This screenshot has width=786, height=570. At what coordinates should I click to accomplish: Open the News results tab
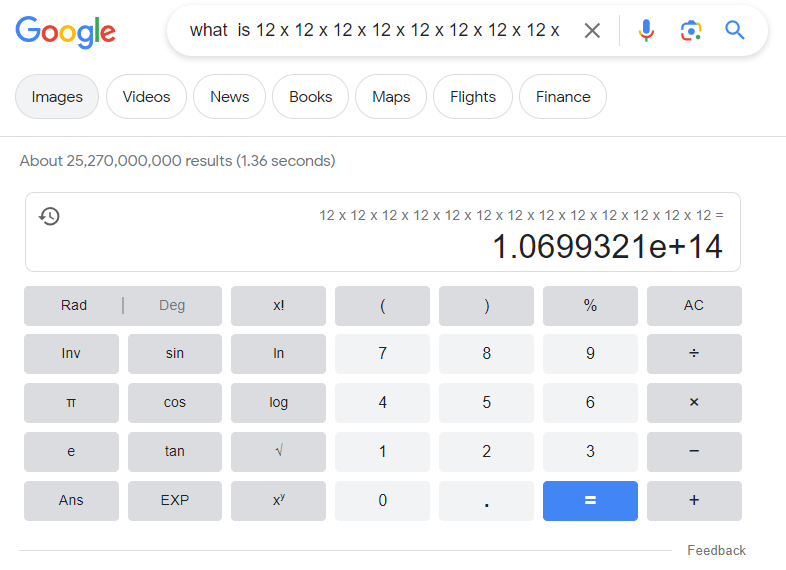point(230,97)
